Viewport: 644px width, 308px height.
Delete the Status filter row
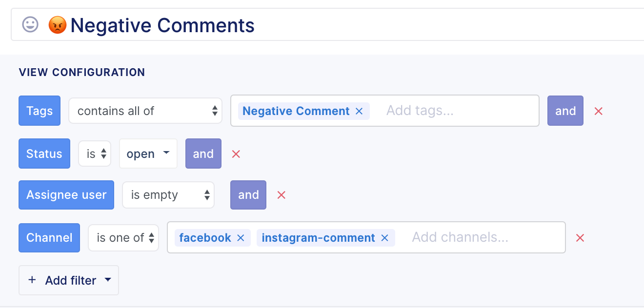[x=236, y=154]
